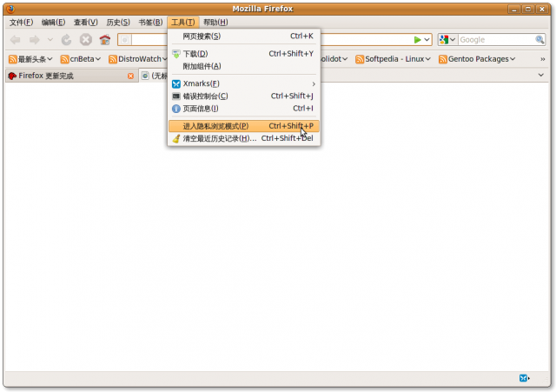The width and height of the screenshot is (556, 392).
Task: Select 进入隐私浏览模式(P) private browsing
Action: [244, 126]
